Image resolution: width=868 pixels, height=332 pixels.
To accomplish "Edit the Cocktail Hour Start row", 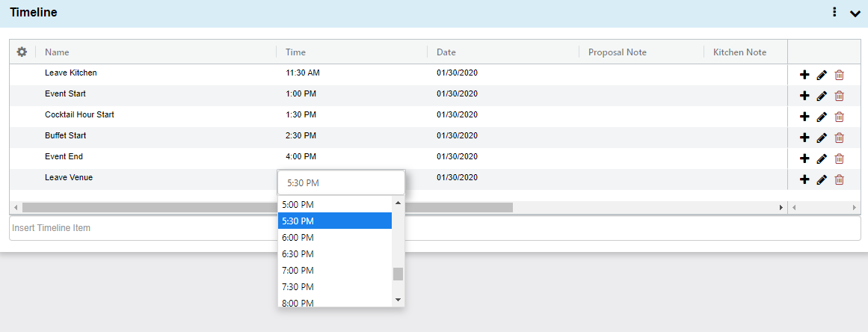I will 822,117.
